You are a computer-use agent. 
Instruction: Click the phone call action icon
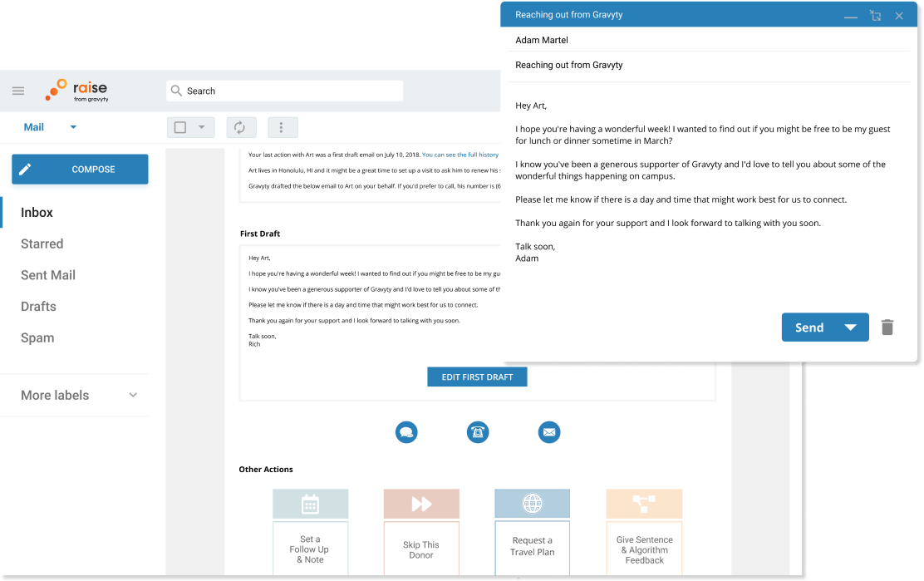coord(478,432)
